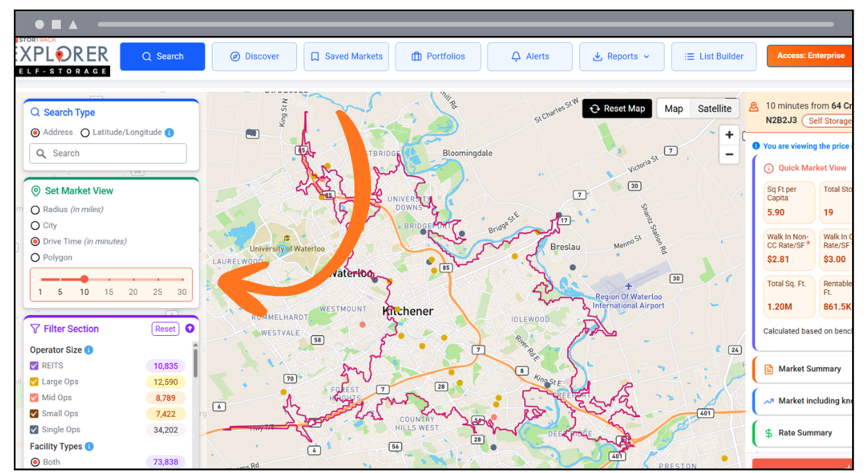Click the Search Type magnifier icon
Image resolution: width=868 pixels, height=473 pixels.
pyautogui.click(x=35, y=112)
